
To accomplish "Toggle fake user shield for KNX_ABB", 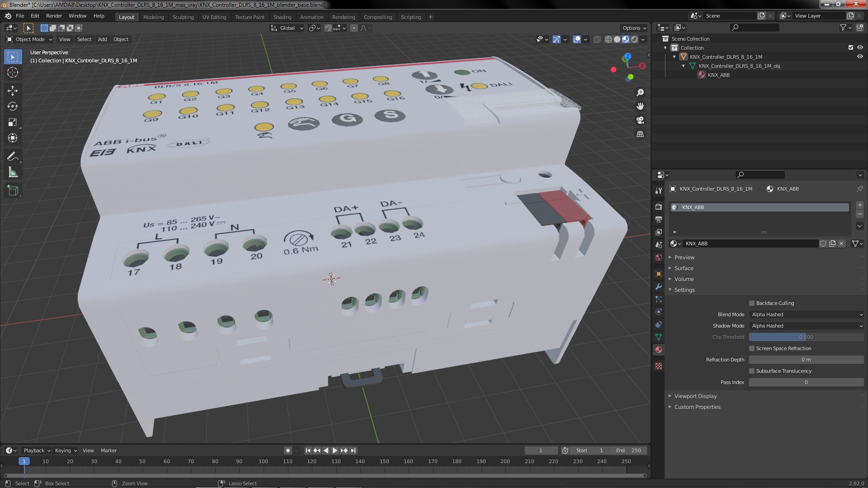I will pos(823,244).
